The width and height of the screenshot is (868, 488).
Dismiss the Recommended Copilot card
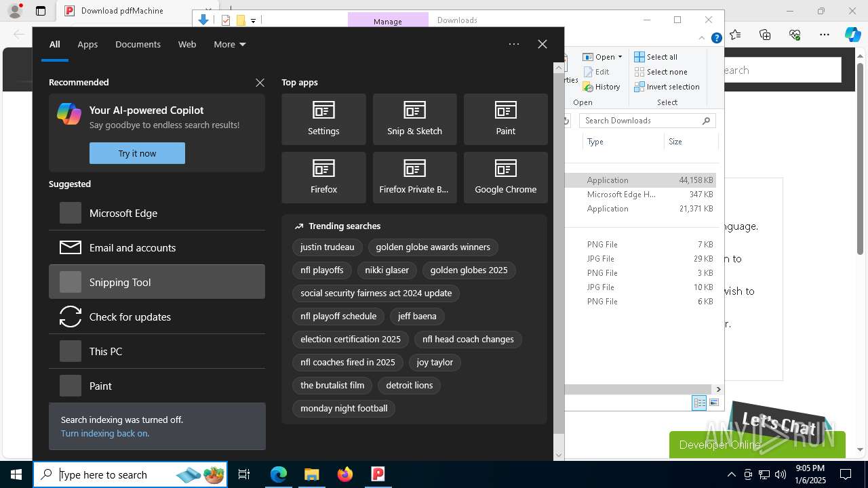point(260,83)
